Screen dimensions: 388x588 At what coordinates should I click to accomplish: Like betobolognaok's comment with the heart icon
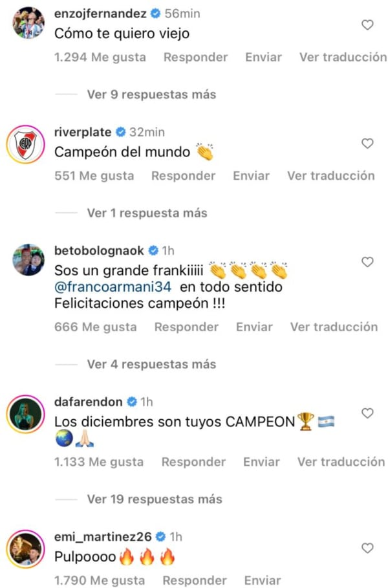click(367, 262)
